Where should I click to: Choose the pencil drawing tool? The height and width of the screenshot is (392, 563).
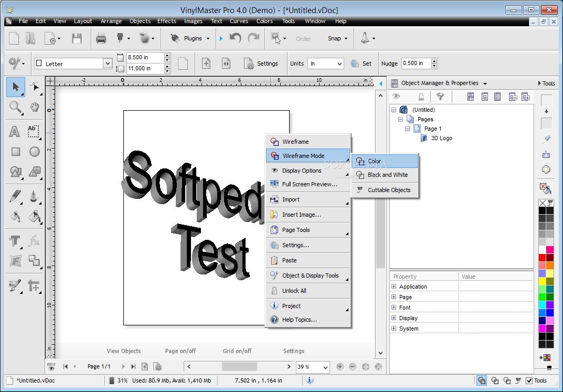(x=15, y=196)
